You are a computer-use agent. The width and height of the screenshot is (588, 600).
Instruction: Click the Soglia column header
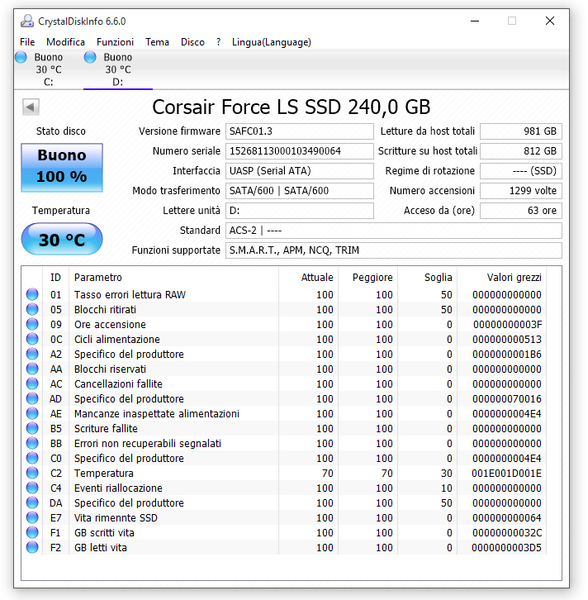427,277
